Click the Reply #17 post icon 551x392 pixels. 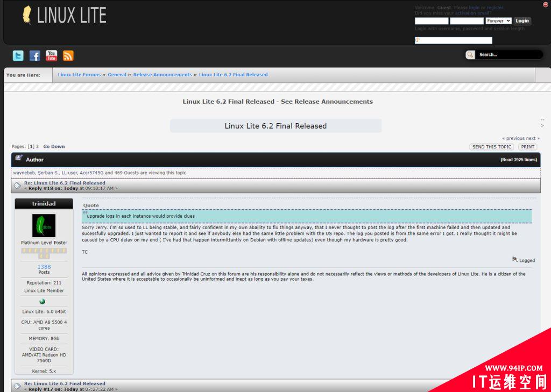17,386
